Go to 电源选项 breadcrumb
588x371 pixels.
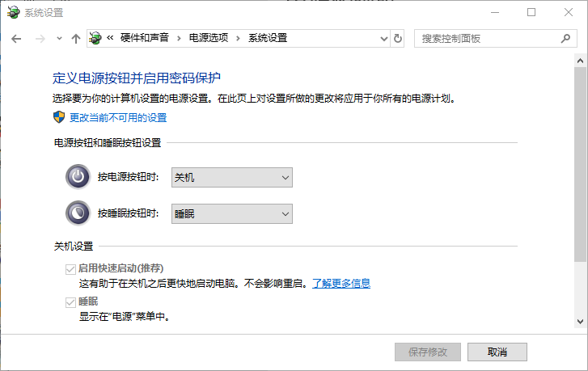(209, 38)
